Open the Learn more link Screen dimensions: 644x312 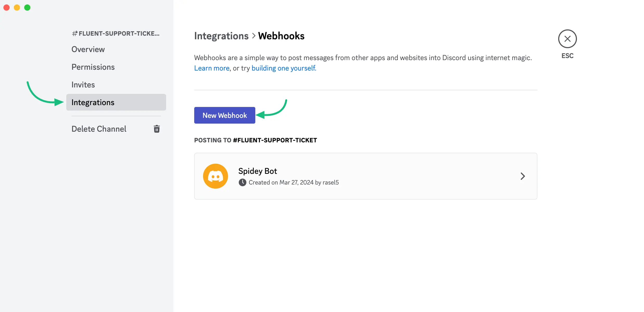212,68
